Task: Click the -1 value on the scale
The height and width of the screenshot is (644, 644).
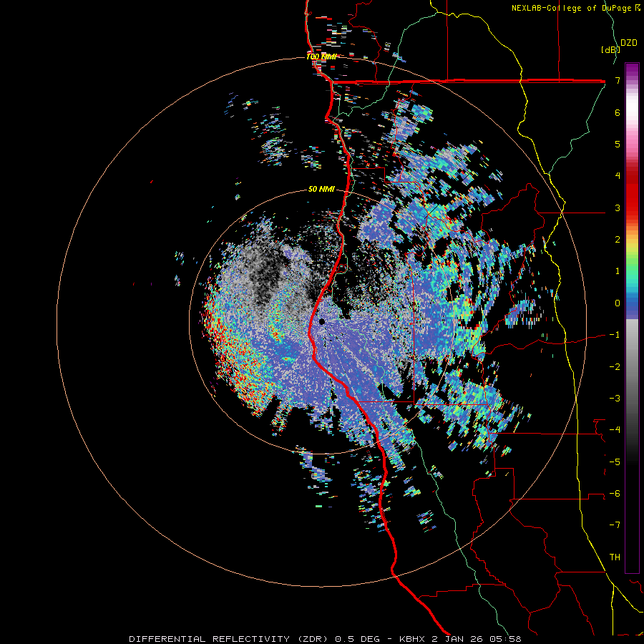Action: (x=615, y=335)
